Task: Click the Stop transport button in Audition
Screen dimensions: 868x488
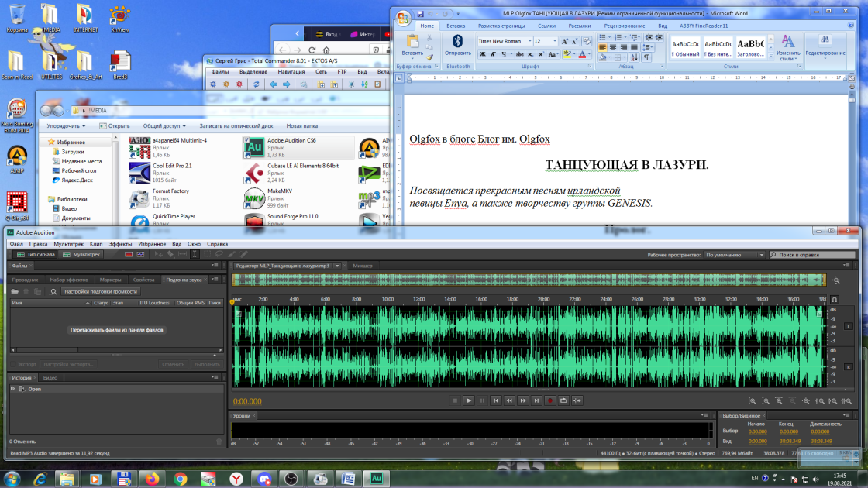Action: [455, 400]
